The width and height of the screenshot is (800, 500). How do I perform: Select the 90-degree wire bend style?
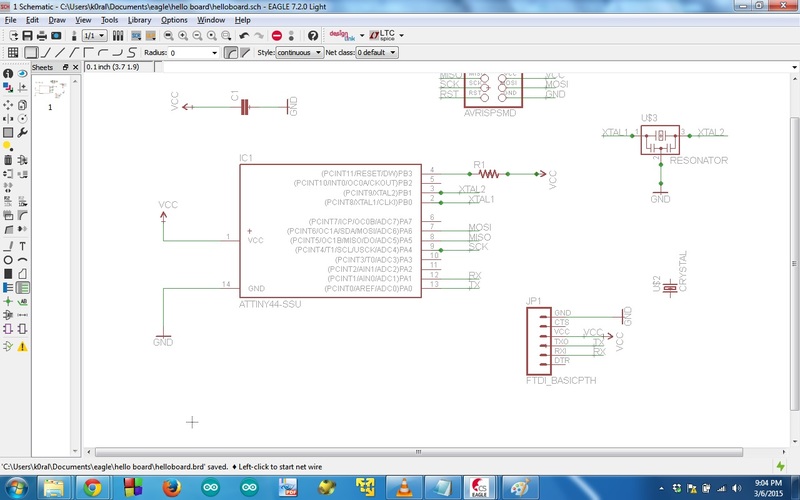pos(89,53)
